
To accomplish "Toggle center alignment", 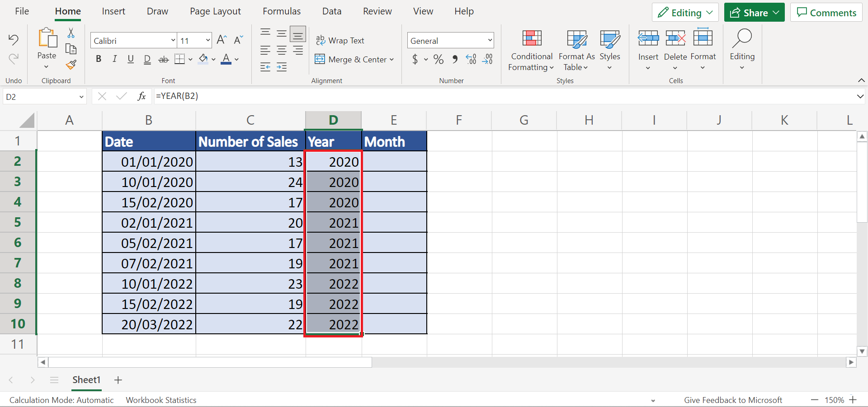I will (x=282, y=50).
